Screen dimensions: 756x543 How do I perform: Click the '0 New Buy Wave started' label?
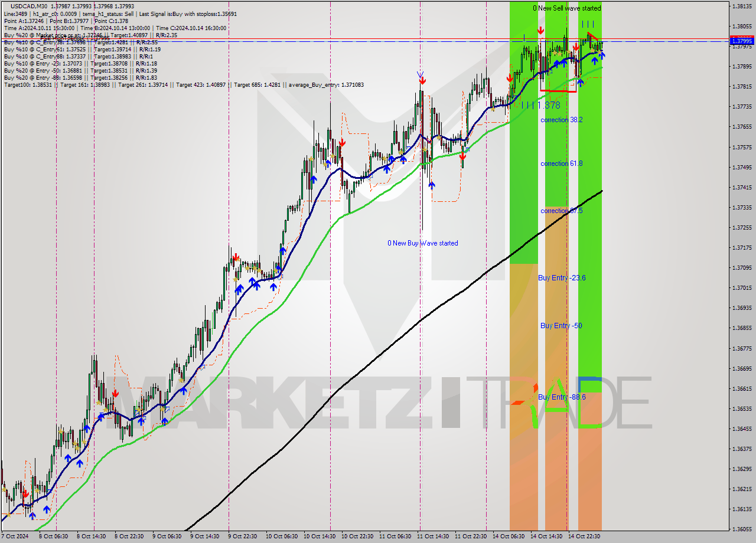[x=422, y=243]
